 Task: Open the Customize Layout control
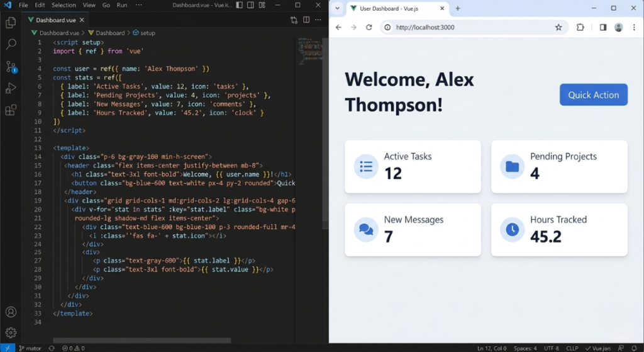click(262, 5)
